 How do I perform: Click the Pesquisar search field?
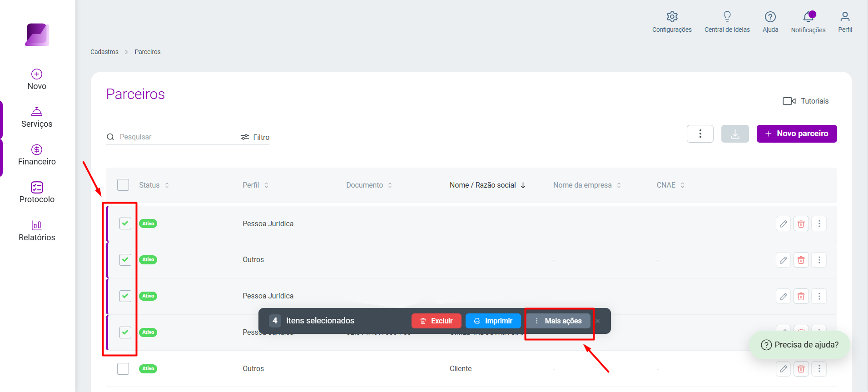(173, 137)
